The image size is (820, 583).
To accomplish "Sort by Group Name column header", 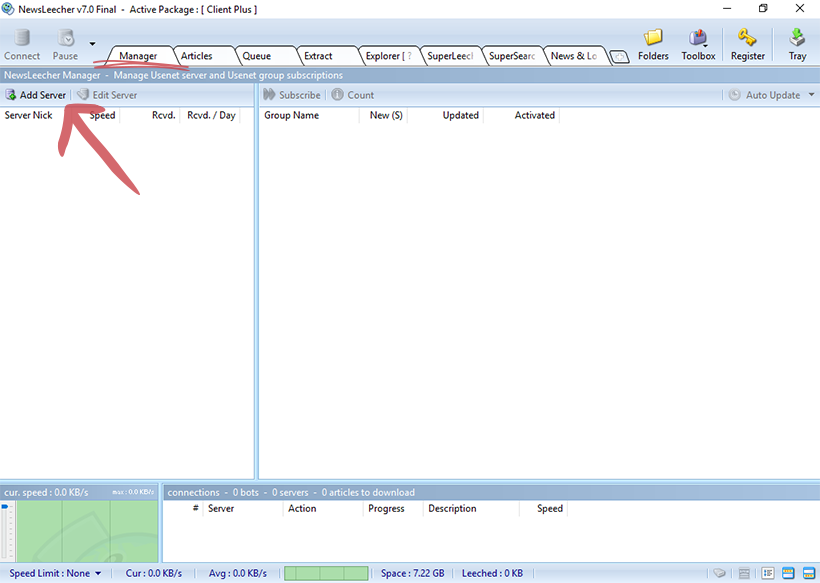I will pyautogui.click(x=291, y=116).
